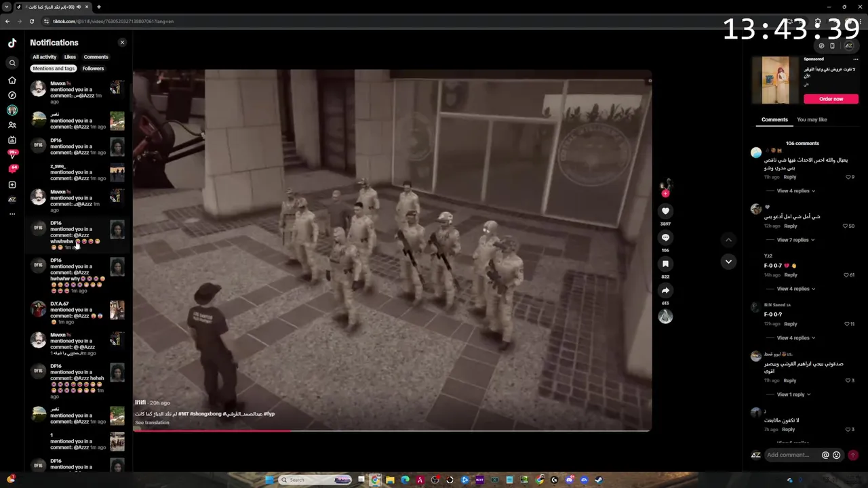
Task: Open AZ profile icon in sidebar
Action: click(12, 199)
